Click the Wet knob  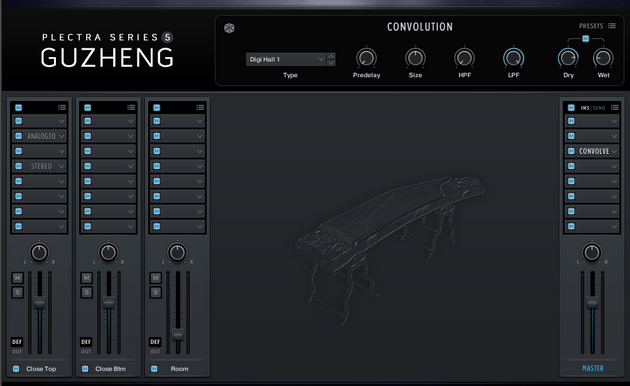point(603,58)
